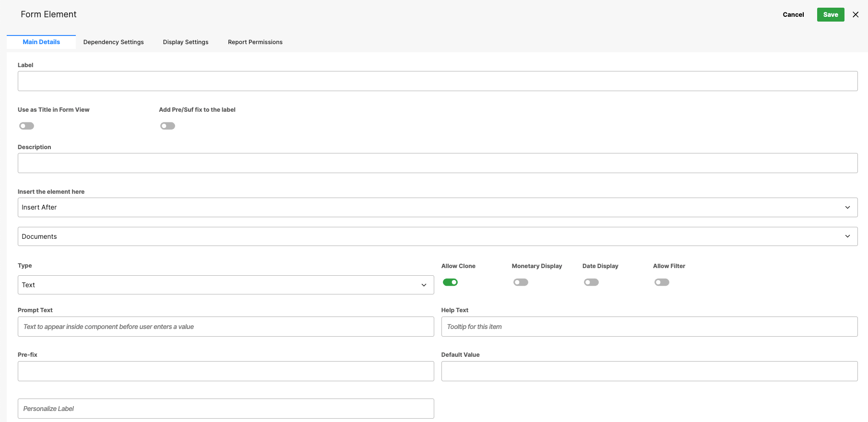The width and height of the screenshot is (868, 422).
Task: Open the Dependency Settings tab
Action: pos(114,42)
